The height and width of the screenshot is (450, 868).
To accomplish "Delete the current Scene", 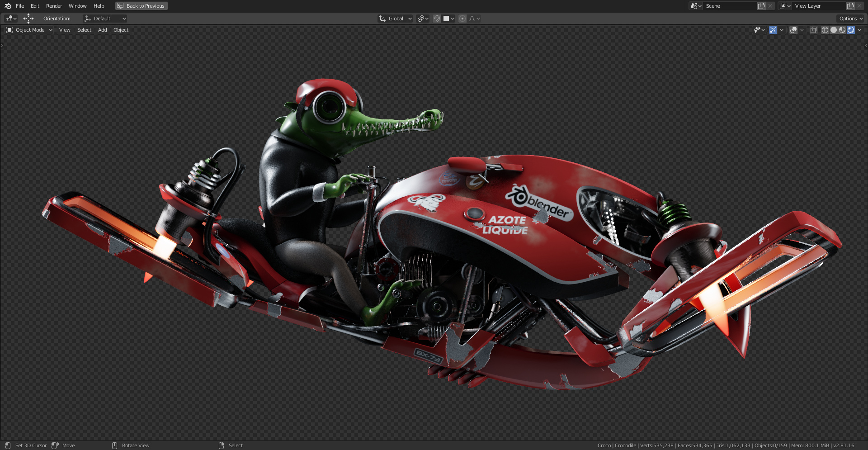I will click(x=770, y=6).
